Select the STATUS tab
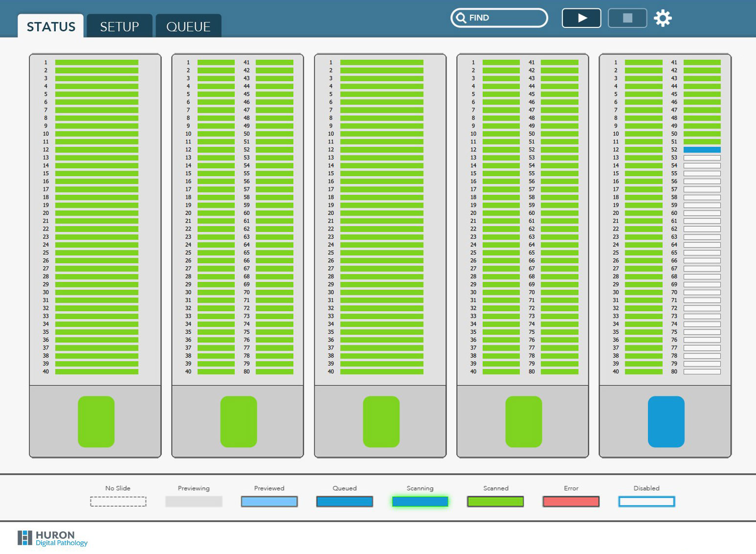Viewport: 756px width, 554px height. click(x=51, y=26)
